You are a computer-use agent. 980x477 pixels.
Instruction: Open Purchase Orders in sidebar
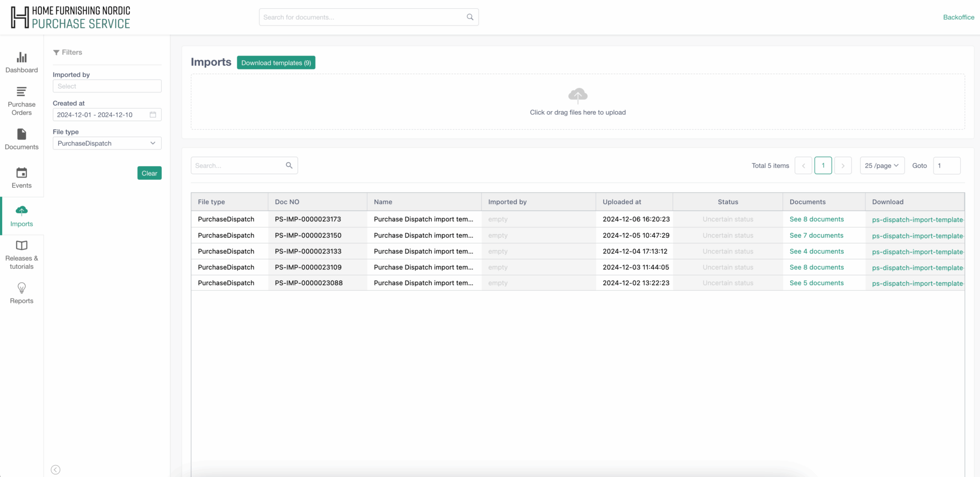tap(21, 101)
